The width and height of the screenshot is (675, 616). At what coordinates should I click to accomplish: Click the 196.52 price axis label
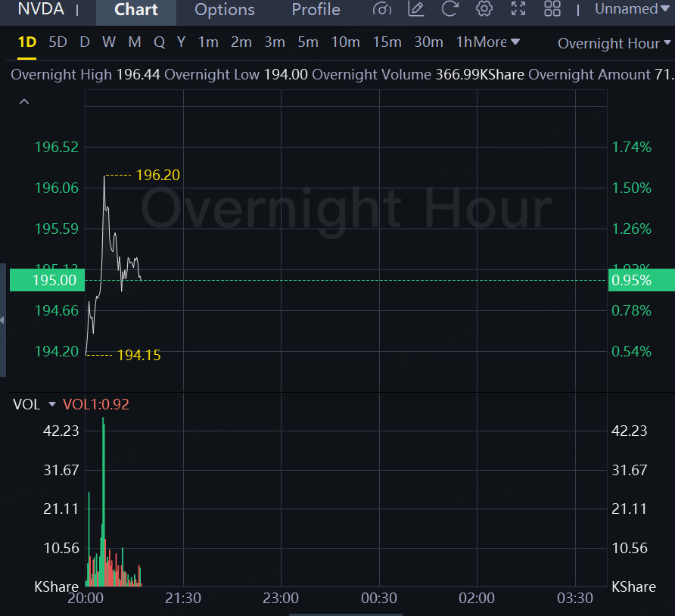pyautogui.click(x=57, y=148)
